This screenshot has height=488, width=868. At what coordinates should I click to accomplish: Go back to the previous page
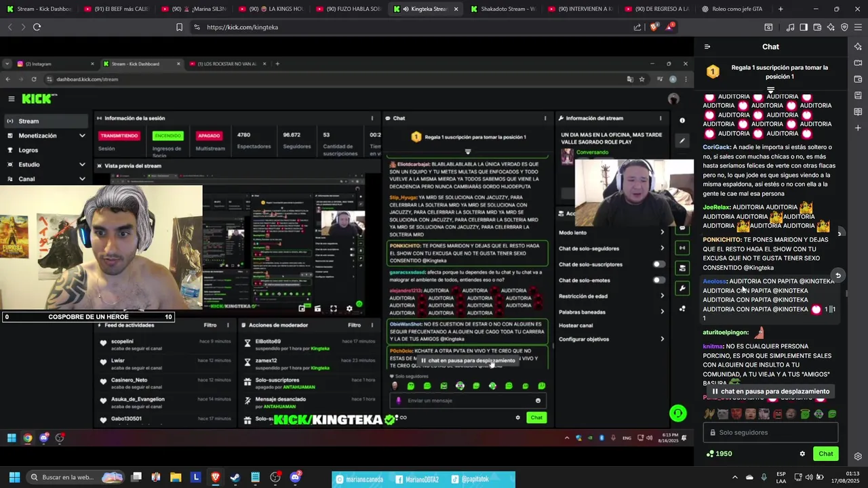9,27
